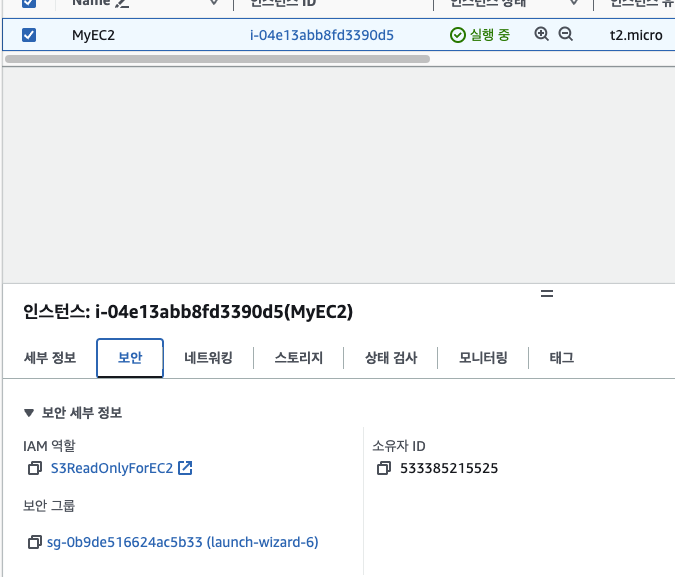Click the details panel resize handle

(x=547, y=294)
